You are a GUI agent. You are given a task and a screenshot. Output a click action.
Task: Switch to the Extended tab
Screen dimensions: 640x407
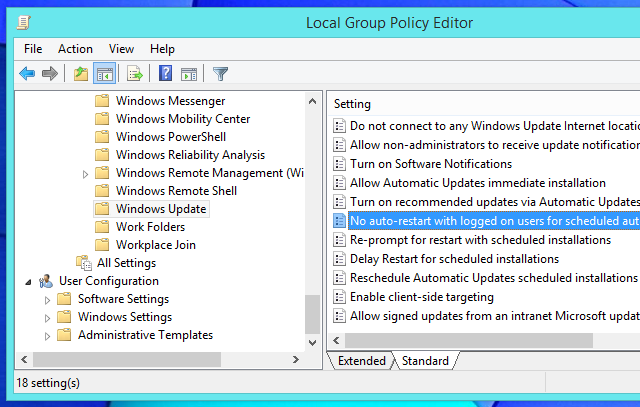362,361
